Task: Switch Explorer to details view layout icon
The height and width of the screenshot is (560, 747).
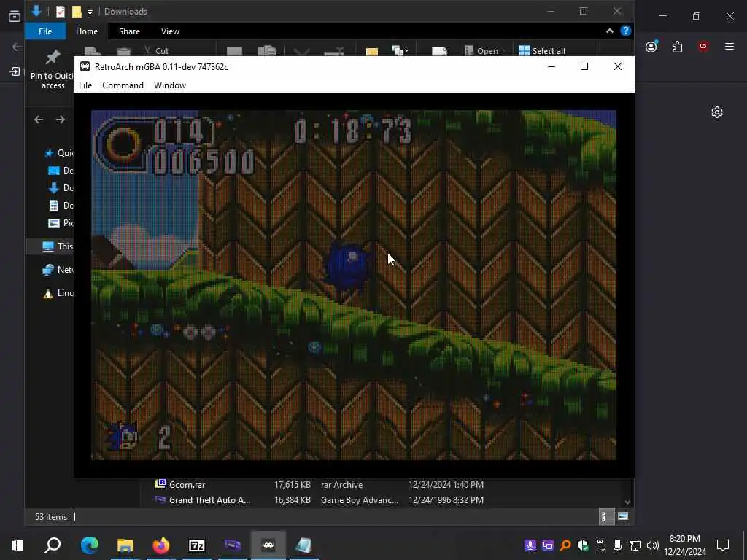Action: (x=605, y=517)
